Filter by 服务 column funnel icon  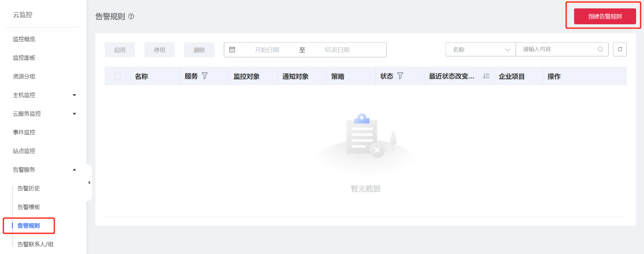[x=204, y=76]
